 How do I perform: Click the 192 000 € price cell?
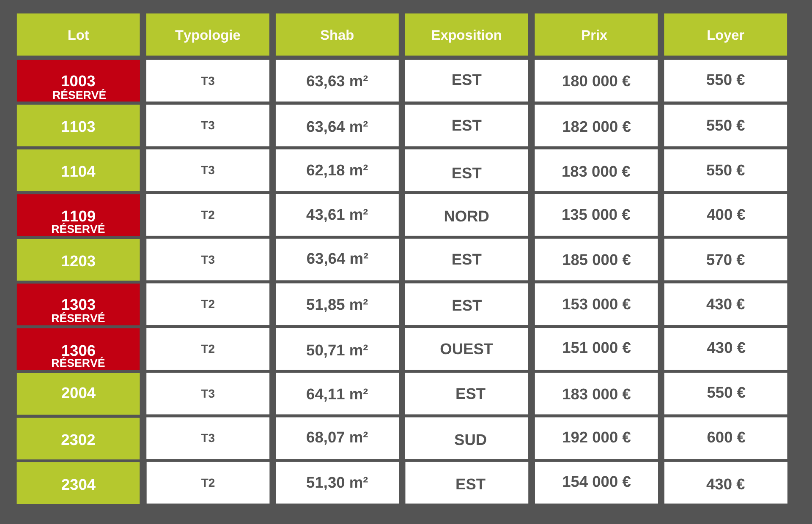pos(596,438)
